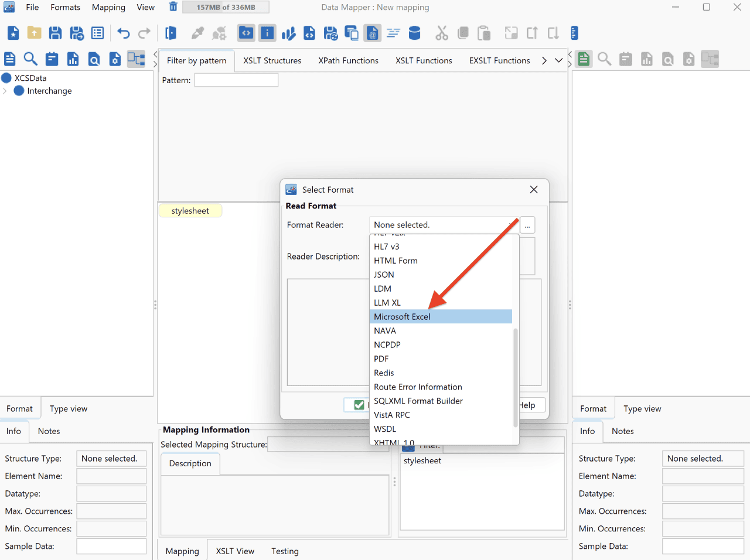Show more tabs with the right chevron

tap(544, 60)
